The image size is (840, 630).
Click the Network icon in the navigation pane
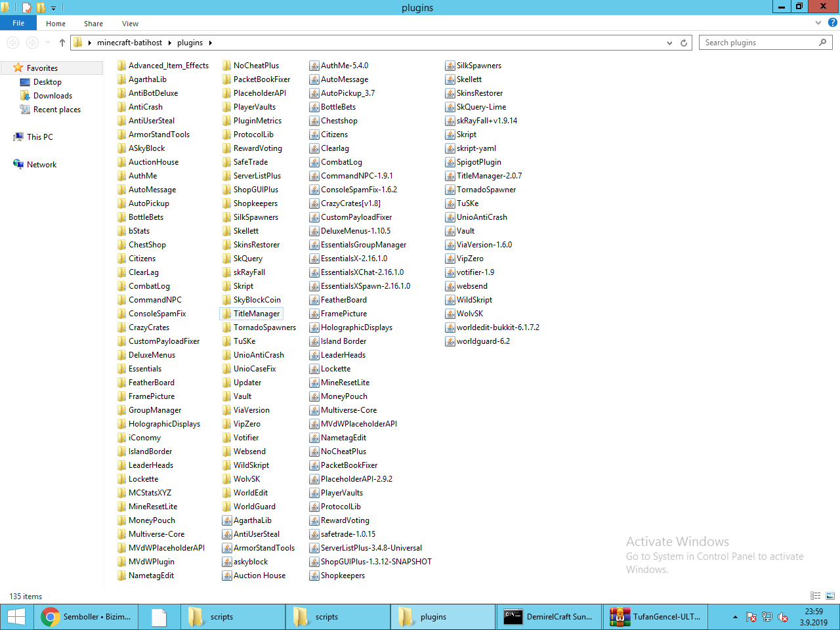pos(18,164)
